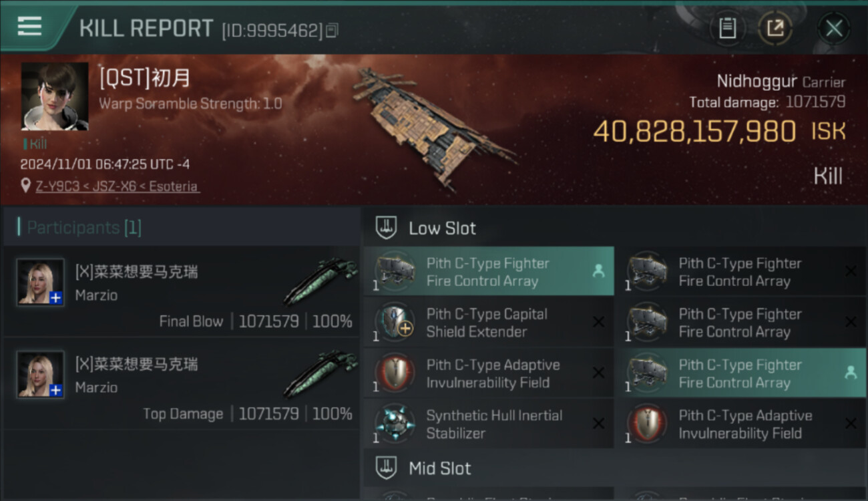Viewport: 868px width, 501px height.
Task: Close the kill report window
Action: coord(833,28)
